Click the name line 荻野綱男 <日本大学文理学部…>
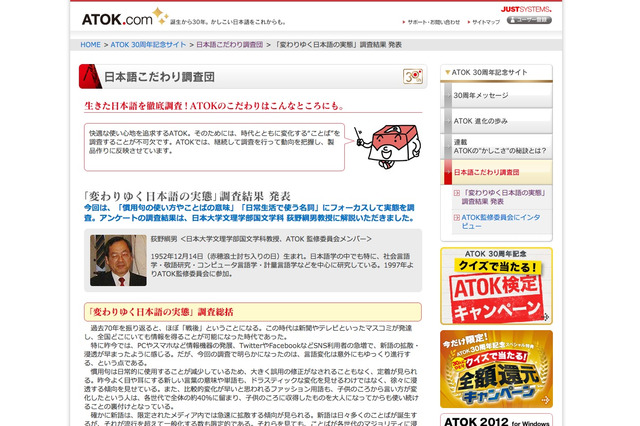This screenshot has width=640, height=426. 261,239
